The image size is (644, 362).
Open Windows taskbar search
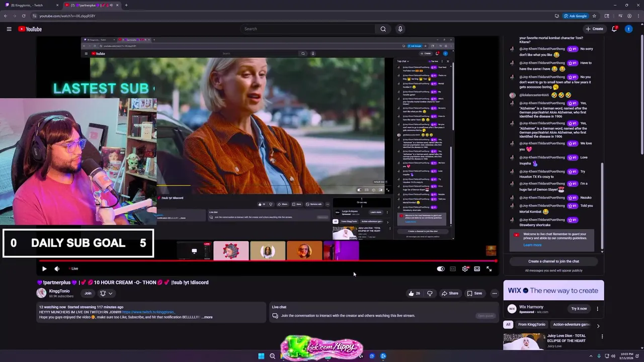(272, 356)
